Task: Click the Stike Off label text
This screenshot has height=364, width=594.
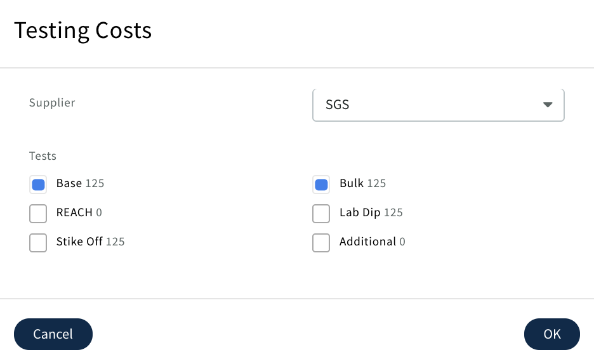Action: coord(79,242)
